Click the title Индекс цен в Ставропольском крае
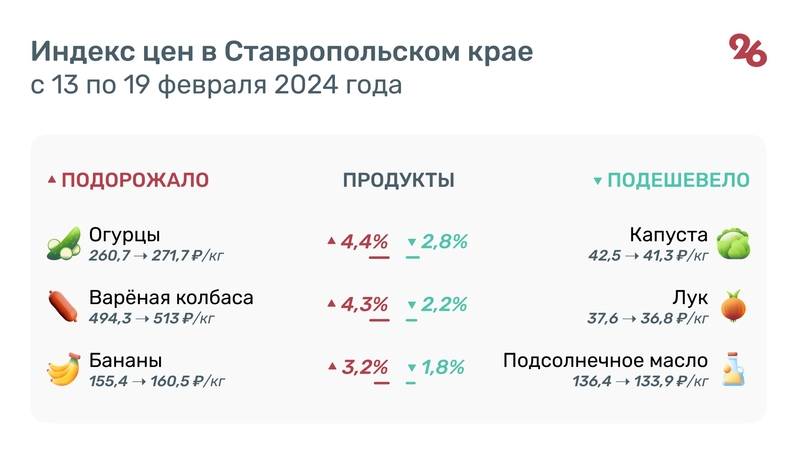Image resolution: width=800 pixels, height=452 pixels. pyautogui.click(x=282, y=52)
